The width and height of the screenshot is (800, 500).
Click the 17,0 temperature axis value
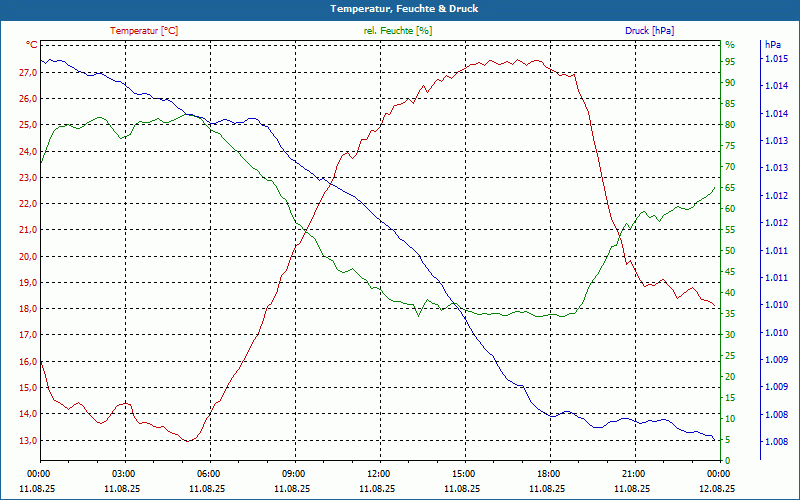(28, 335)
